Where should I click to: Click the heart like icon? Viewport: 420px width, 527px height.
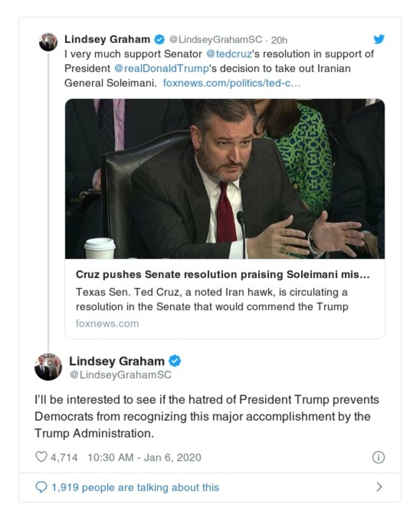41,457
